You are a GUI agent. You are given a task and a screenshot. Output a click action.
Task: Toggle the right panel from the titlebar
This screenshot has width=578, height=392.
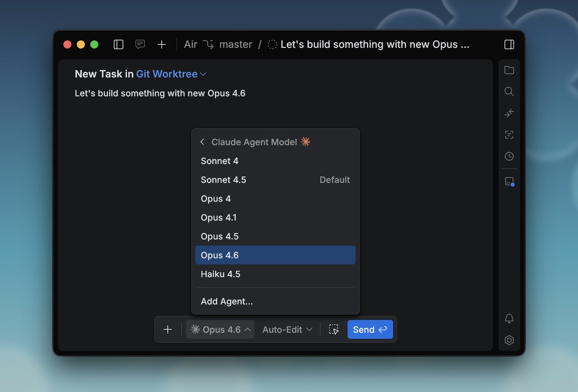[x=509, y=44]
